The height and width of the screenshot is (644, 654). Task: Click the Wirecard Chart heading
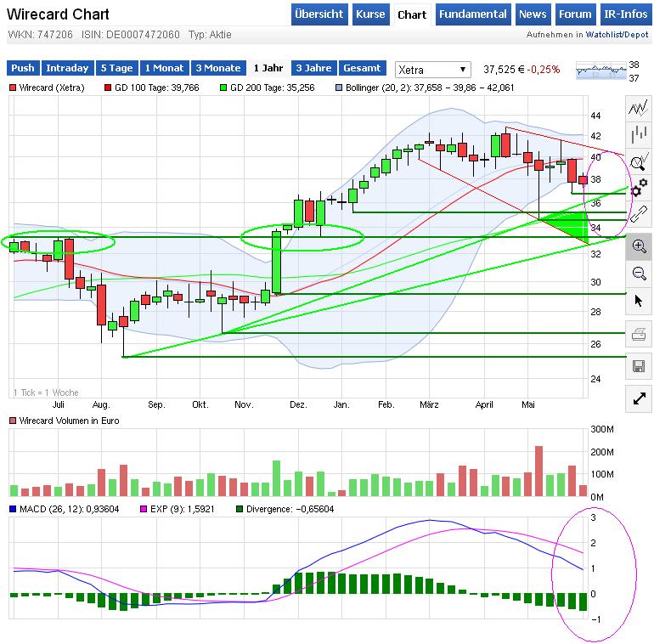click(x=58, y=14)
